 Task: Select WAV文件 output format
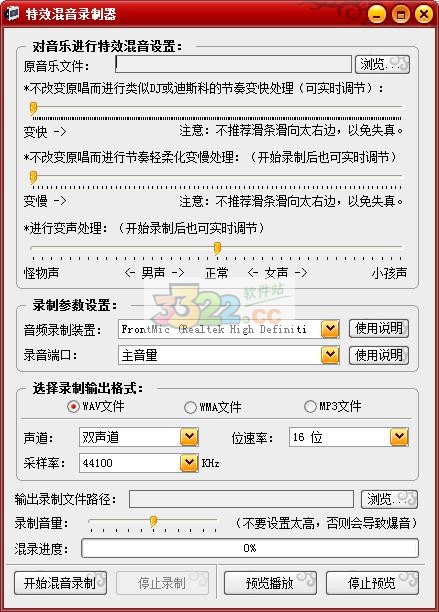click(96, 406)
